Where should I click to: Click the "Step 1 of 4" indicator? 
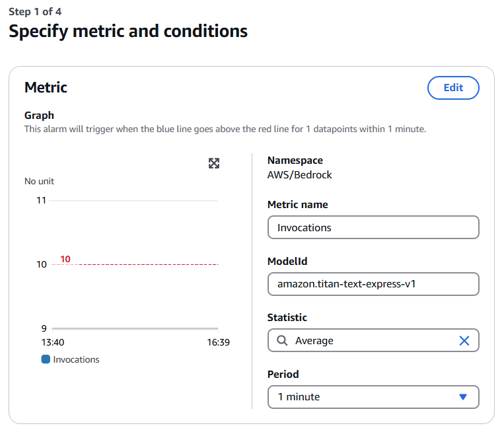[35, 11]
